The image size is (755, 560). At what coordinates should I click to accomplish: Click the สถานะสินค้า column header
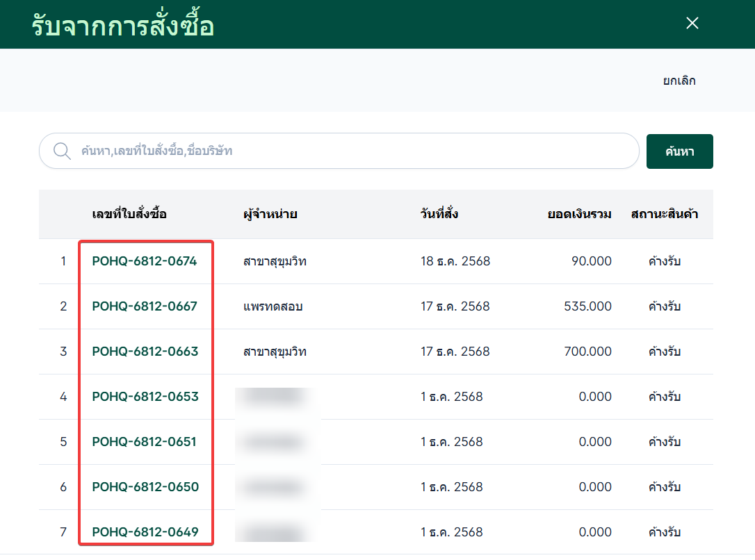click(665, 214)
